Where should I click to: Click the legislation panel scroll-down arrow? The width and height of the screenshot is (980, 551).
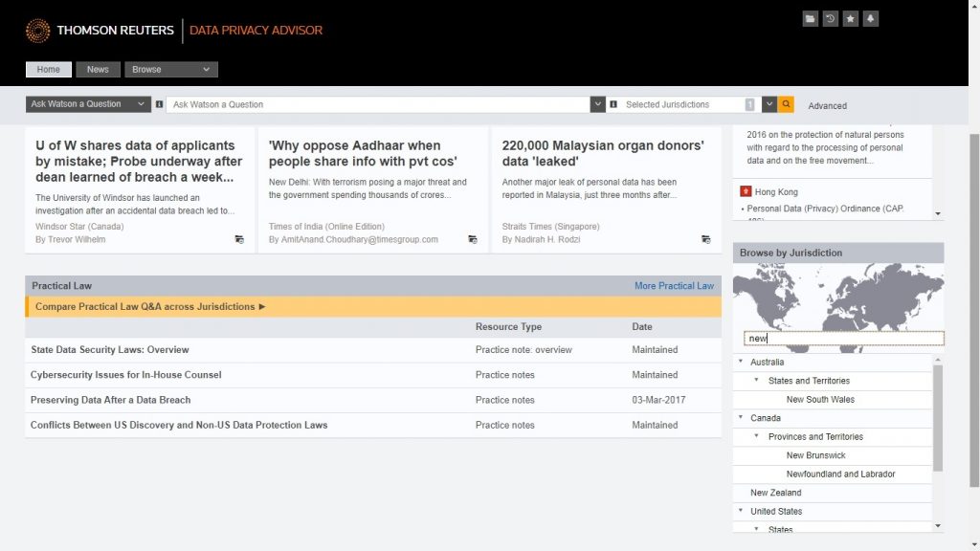pyautogui.click(x=938, y=213)
